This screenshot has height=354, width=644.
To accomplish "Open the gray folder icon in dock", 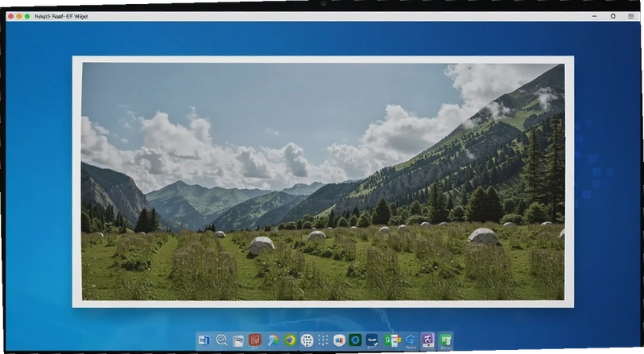I will pyautogui.click(x=238, y=340).
